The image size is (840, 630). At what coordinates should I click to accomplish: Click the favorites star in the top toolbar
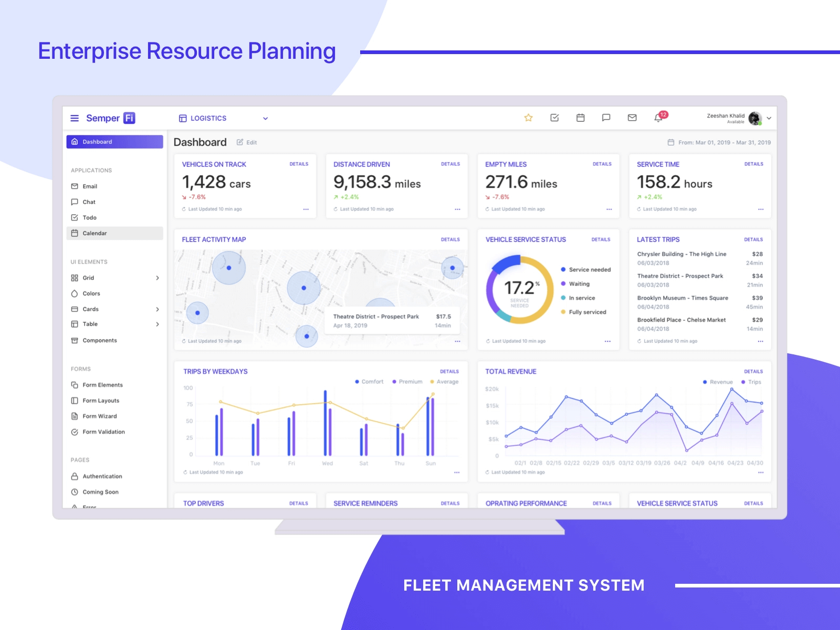[528, 118]
